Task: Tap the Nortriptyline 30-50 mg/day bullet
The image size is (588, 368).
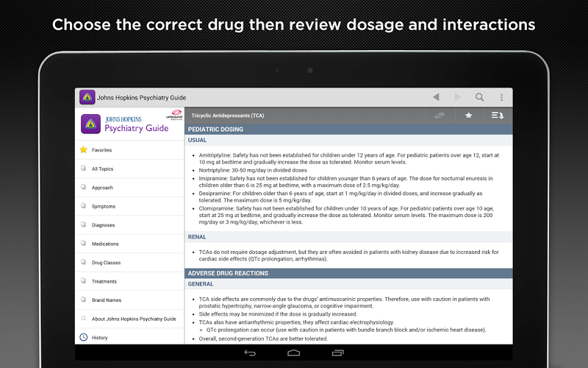Action: coord(253,170)
